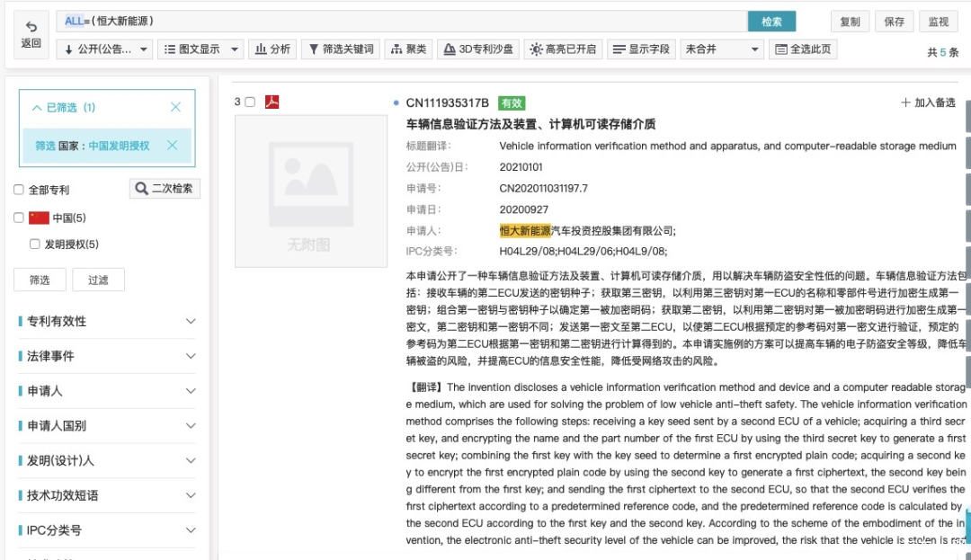Open the 未合并 merge dropdown
This screenshot has width=971, height=560.
click(x=721, y=49)
